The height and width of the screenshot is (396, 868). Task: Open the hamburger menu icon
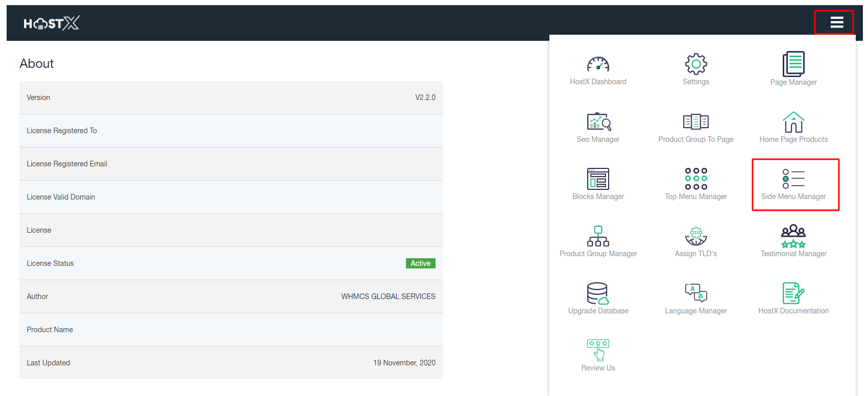click(x=836, y=22)
